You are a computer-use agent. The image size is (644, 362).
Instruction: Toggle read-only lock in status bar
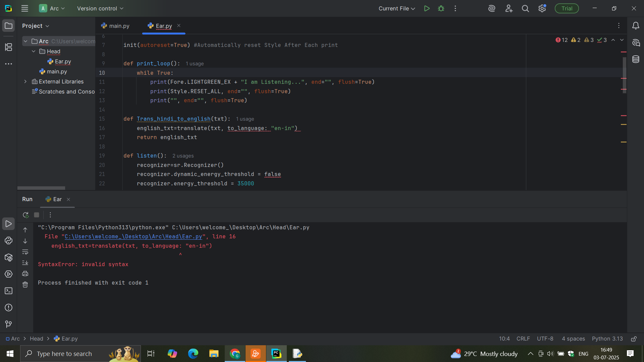point(634,339)
